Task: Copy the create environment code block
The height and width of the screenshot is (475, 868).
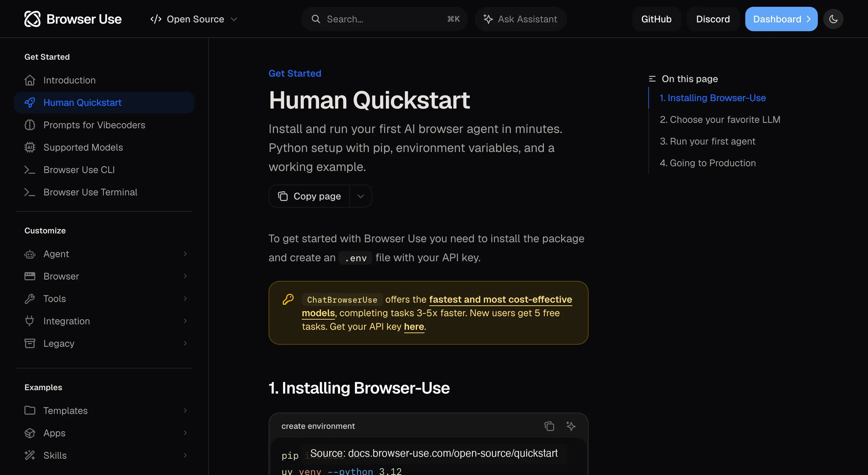Action: point(549,426)
